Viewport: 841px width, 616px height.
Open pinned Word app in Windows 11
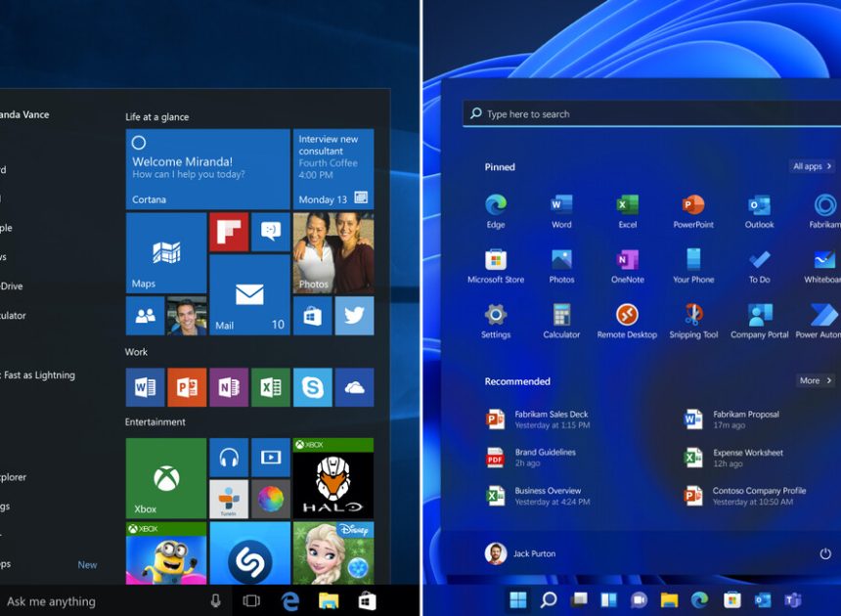(x=561, y=211)
